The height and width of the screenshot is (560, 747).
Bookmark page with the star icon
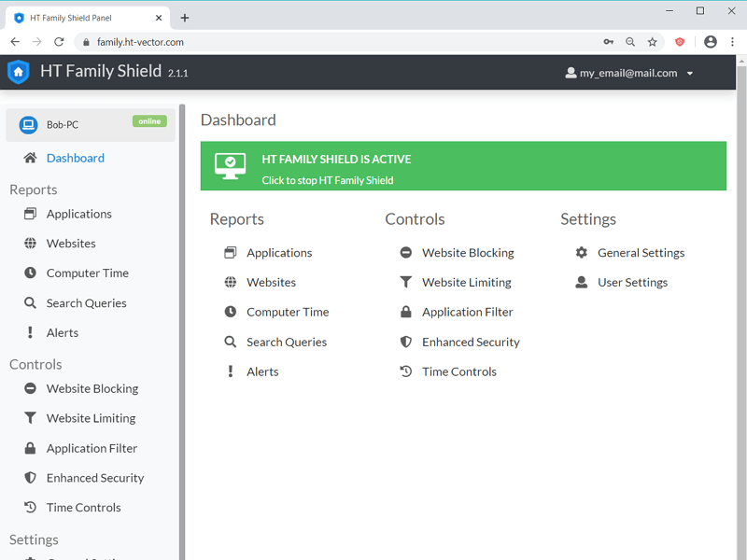coord(652,42)
